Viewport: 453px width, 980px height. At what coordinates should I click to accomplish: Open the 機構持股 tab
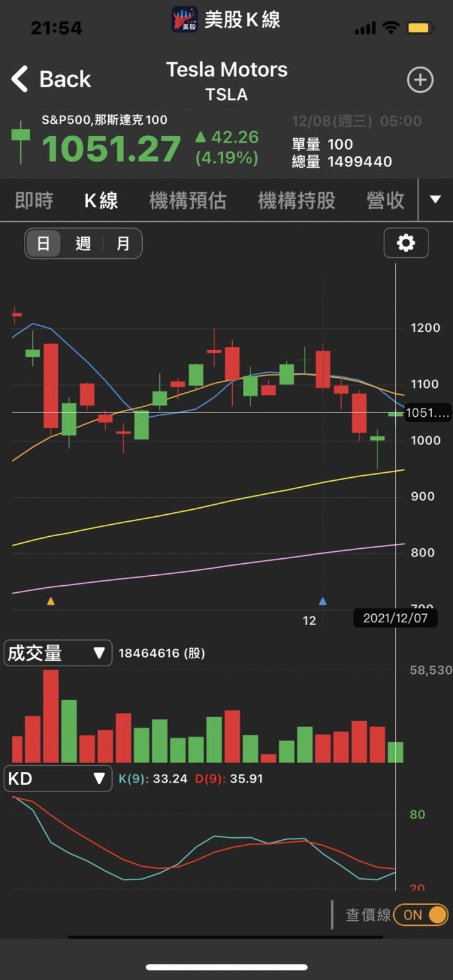(296, 201)
